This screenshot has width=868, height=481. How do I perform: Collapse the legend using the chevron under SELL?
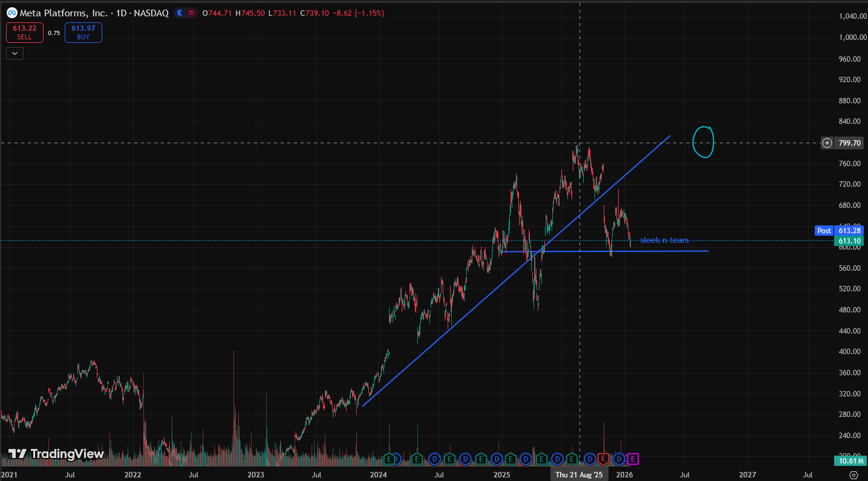[x=15, y=53]
